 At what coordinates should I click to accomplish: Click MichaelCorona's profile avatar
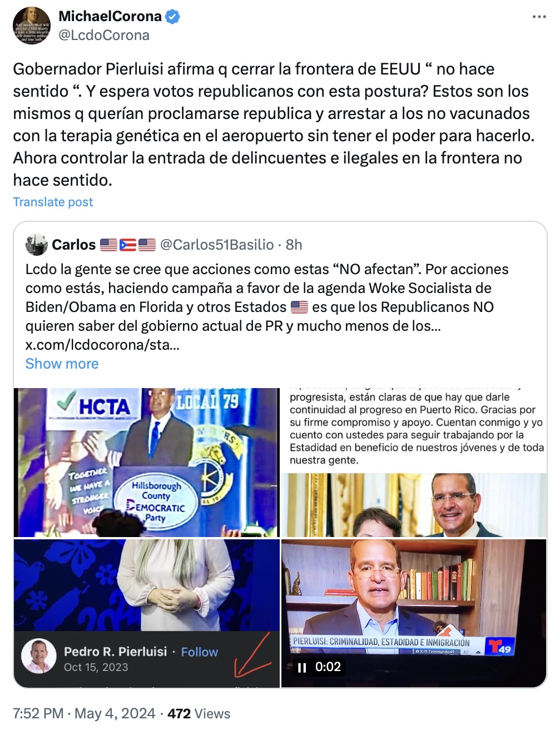[32, 26]
